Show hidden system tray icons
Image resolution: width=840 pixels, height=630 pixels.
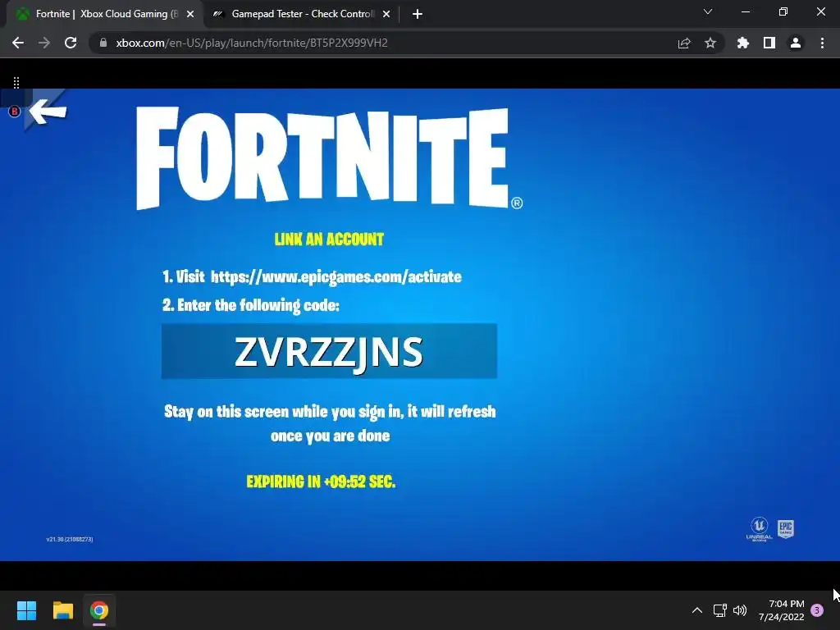coord(697,610)
